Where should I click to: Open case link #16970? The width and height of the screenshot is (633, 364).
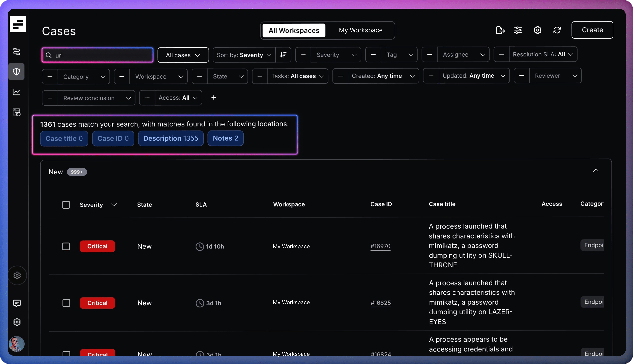coord(380,246)
